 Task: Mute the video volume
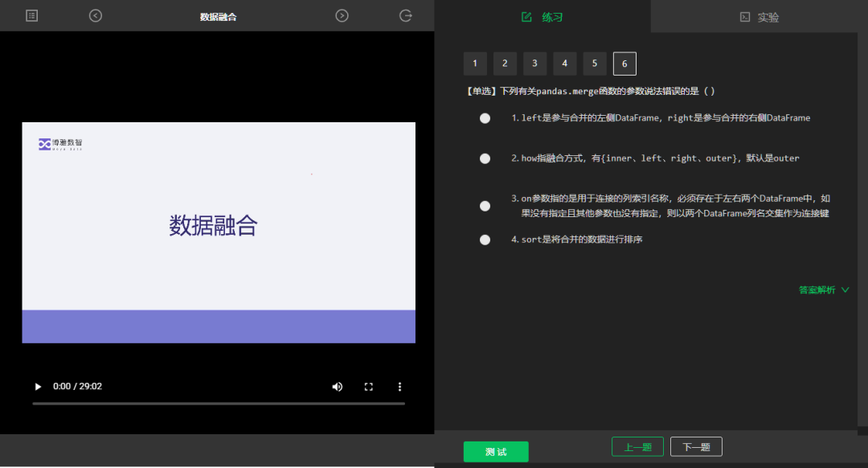point(337,387)
